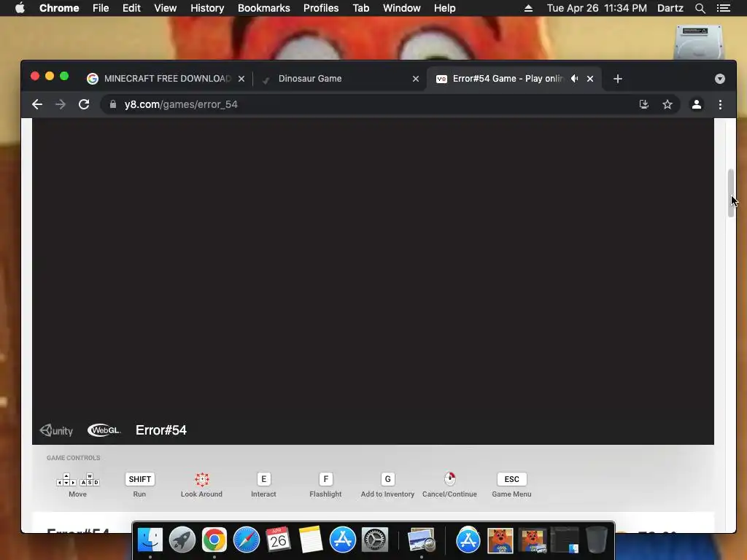Click the Unity logo below the game
Viewport: 747px width, 560px height.
pos(56,430)
